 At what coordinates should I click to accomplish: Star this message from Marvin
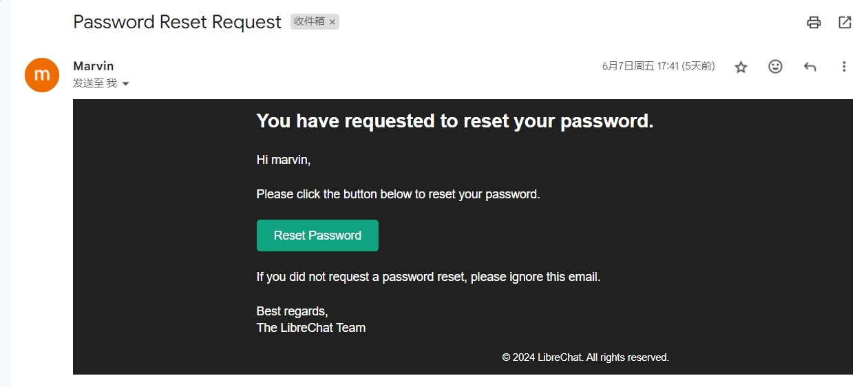click(741, 67)
